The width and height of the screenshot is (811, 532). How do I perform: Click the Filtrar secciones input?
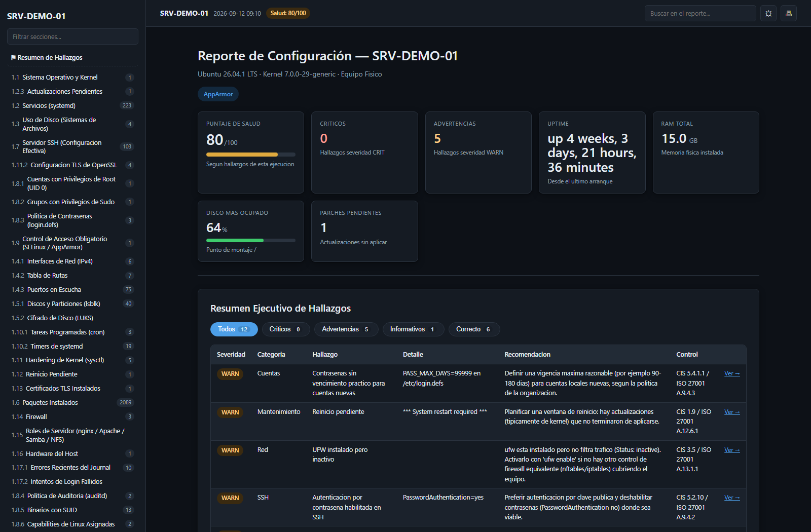click(72, 36)
